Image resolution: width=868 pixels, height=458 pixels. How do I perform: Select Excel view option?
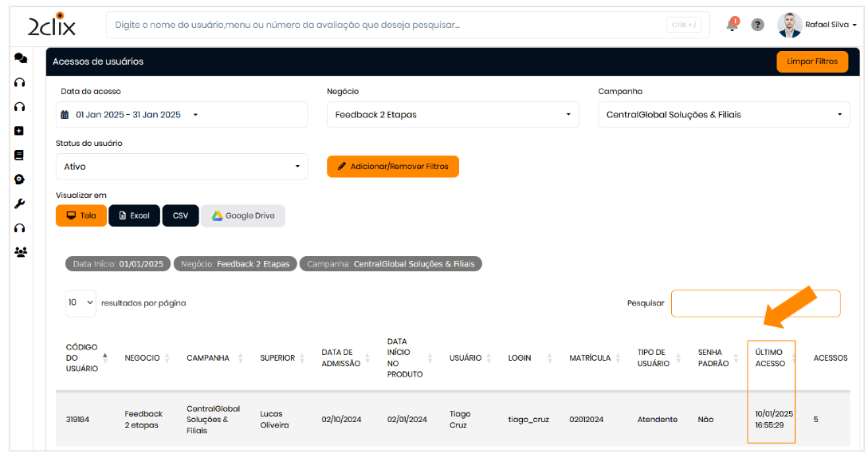pyautogui.click(x=134, y=215)
